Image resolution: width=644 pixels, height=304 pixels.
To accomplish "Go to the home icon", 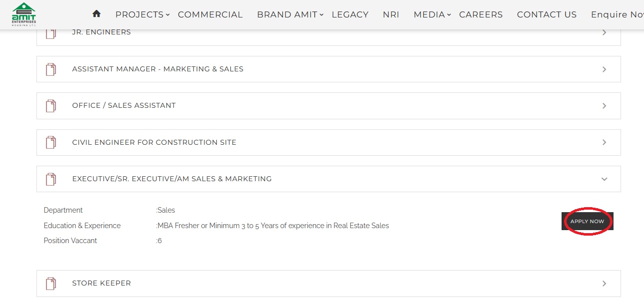I will (x=96, y=14).
